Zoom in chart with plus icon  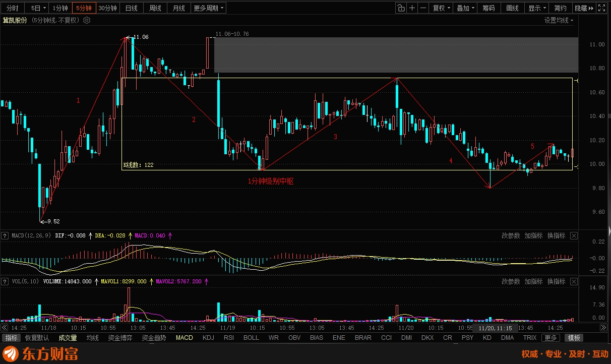pos(412,8)
